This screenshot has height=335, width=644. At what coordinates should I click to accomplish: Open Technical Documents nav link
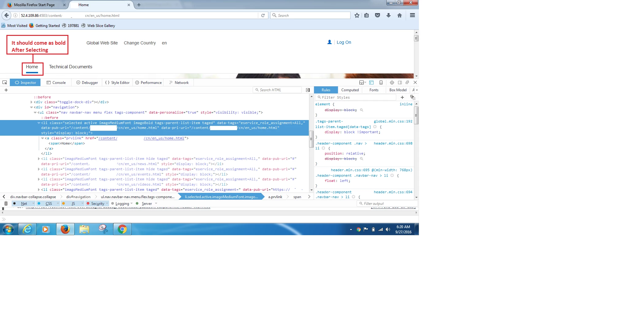click(x=71, y=67)
